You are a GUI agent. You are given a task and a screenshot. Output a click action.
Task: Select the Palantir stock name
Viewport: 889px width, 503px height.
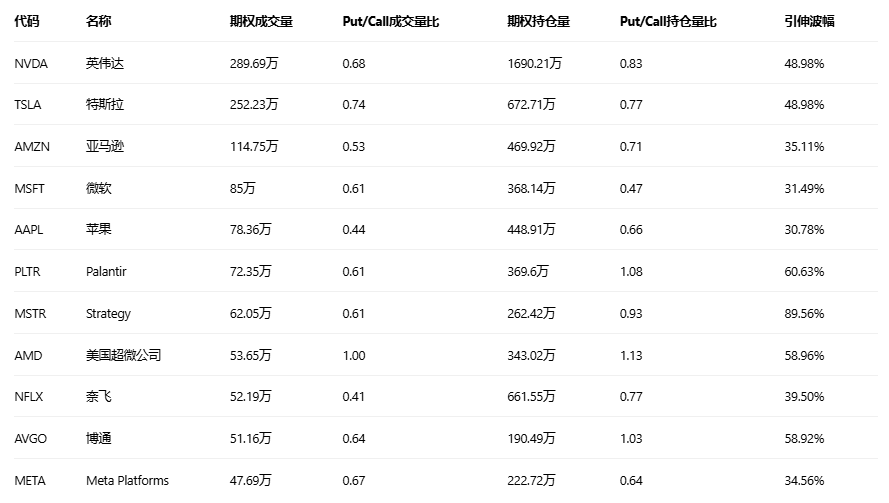pyautogui.click(x=106, y=271)
